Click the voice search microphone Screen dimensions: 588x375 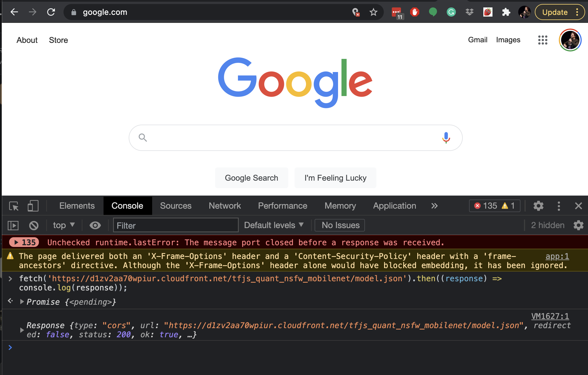(x=446, y=138)
